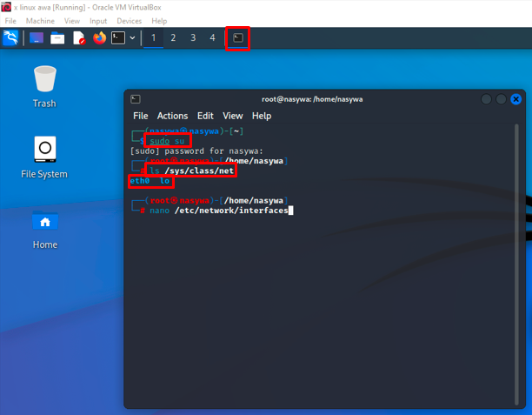Close the terminal window

pos(516,99)
